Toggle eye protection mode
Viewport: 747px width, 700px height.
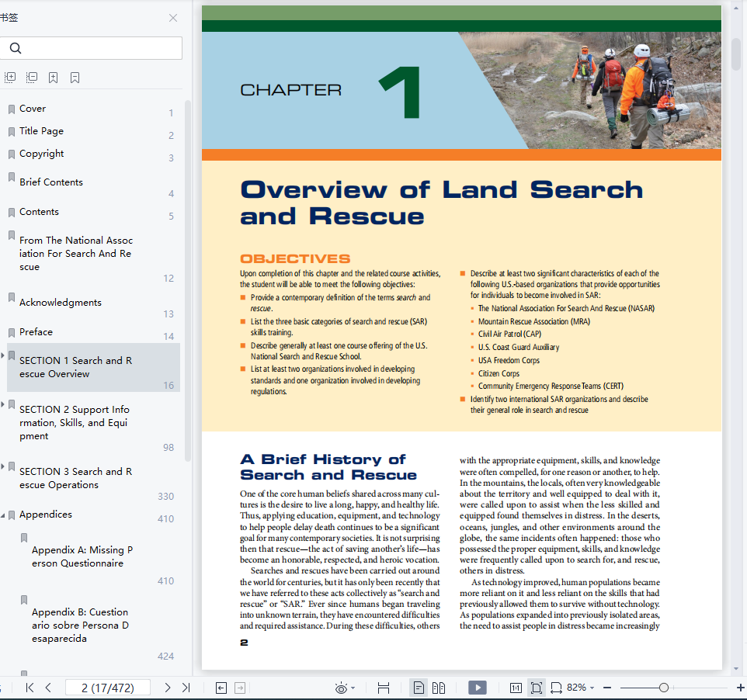coord(341,688)
